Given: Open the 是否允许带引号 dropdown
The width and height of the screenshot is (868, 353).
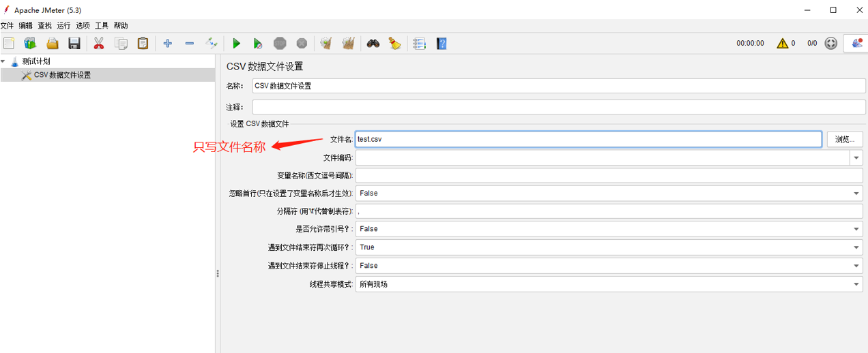Looking at the screenshot, I should 609,229.
